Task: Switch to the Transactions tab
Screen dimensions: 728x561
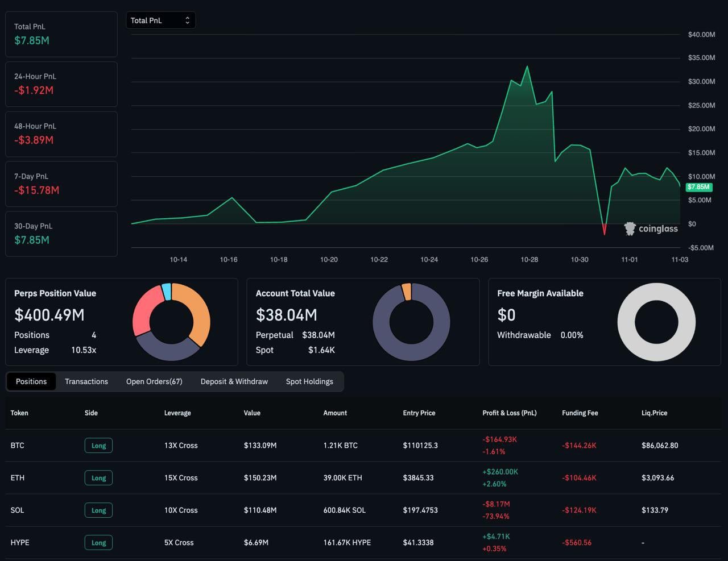Action: pyautogui.click(x=86, y=381)
